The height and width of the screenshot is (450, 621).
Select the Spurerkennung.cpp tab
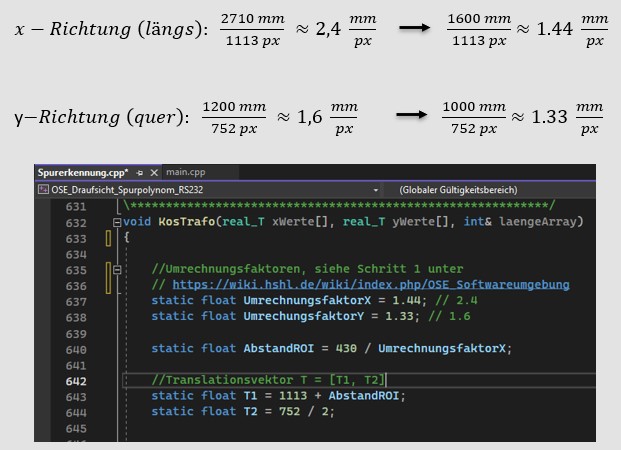(81, 173)
